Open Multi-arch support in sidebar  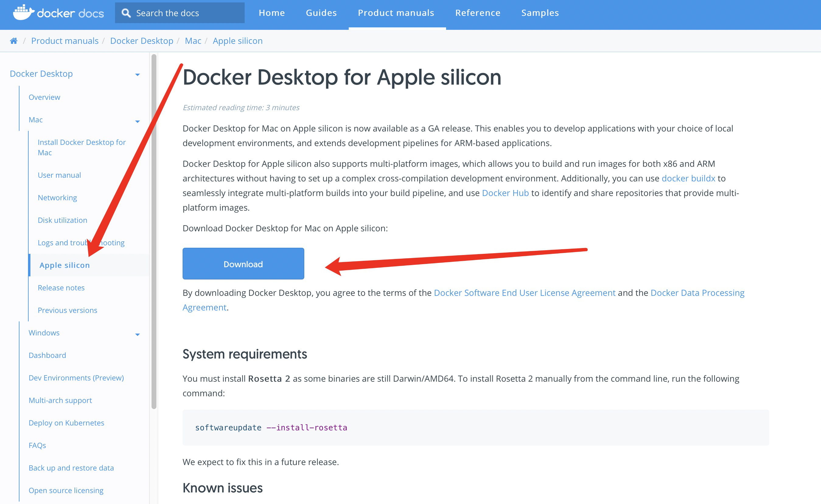(x=60, y=400)
